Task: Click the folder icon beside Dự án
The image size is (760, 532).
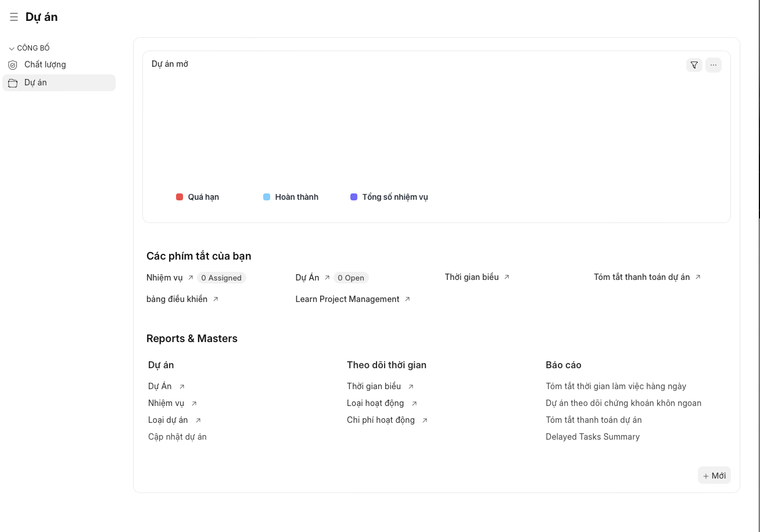Action: [x=13, y=83]
